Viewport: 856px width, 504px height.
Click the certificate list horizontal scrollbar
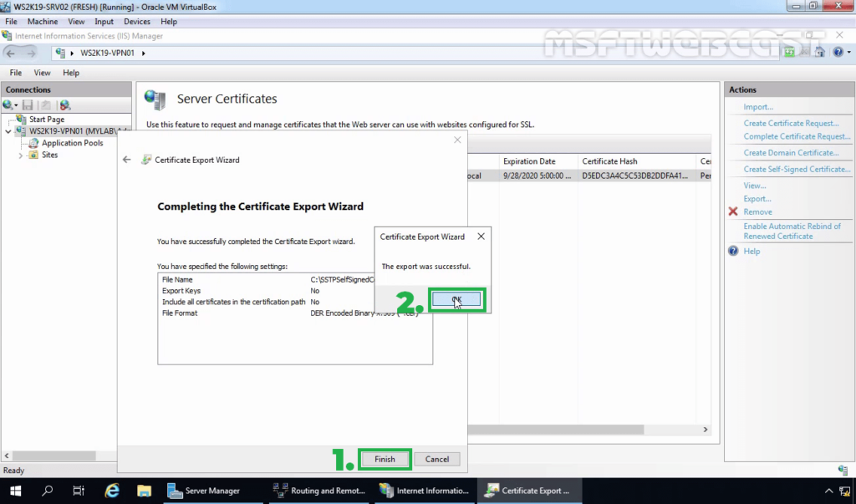[x=556, y=430]
